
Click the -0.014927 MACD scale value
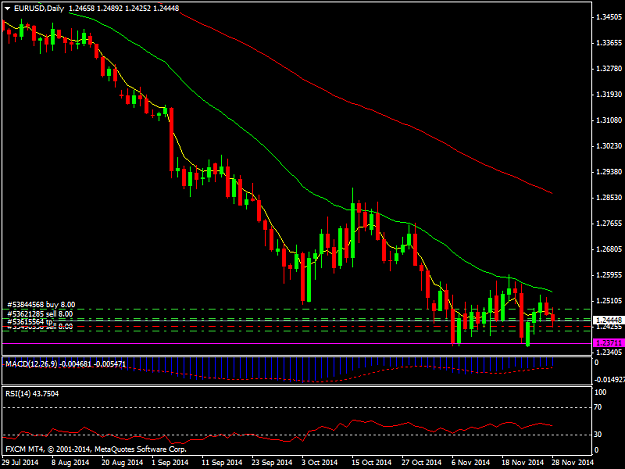pyautogui.click(x=609, y=380)
